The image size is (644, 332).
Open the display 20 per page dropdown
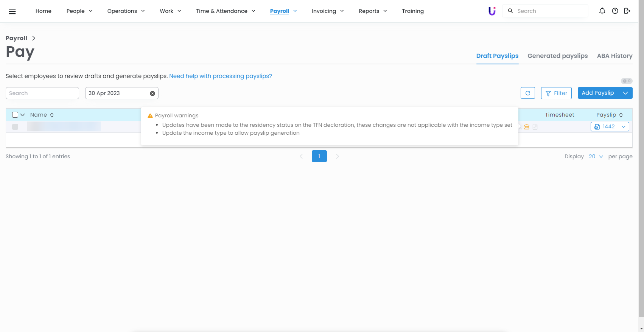tap(596, 156)
